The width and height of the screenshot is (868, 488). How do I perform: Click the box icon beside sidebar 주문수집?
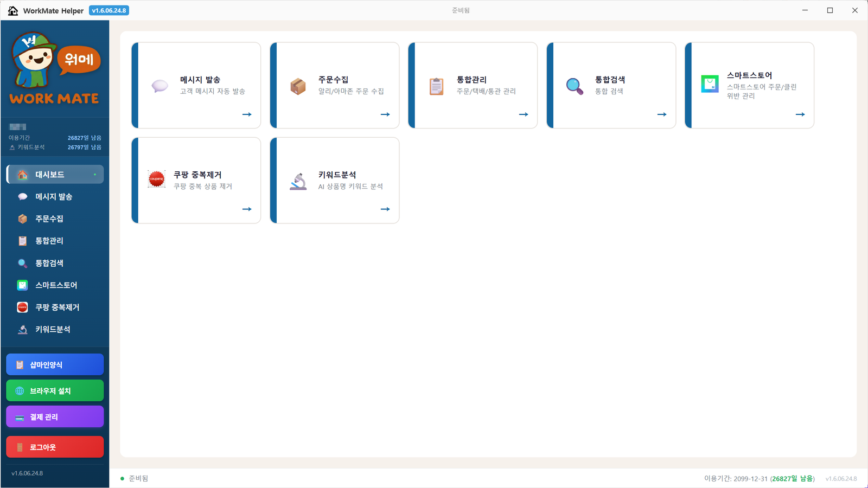click(23, 219)
